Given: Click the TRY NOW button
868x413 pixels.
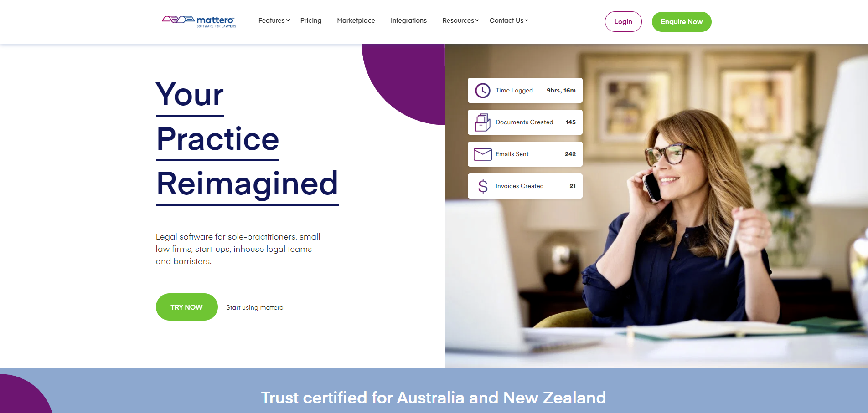Looking at the screenshot, I should tap(186, 307).
